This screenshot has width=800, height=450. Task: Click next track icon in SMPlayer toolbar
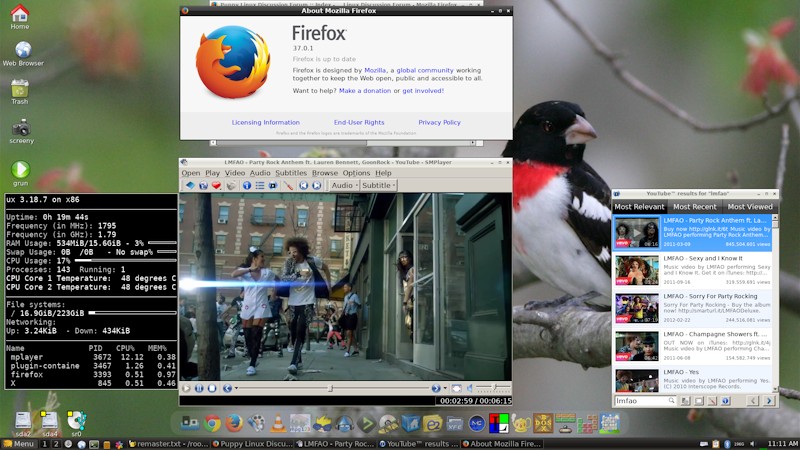pyautogui.click(x=317, y=186)
